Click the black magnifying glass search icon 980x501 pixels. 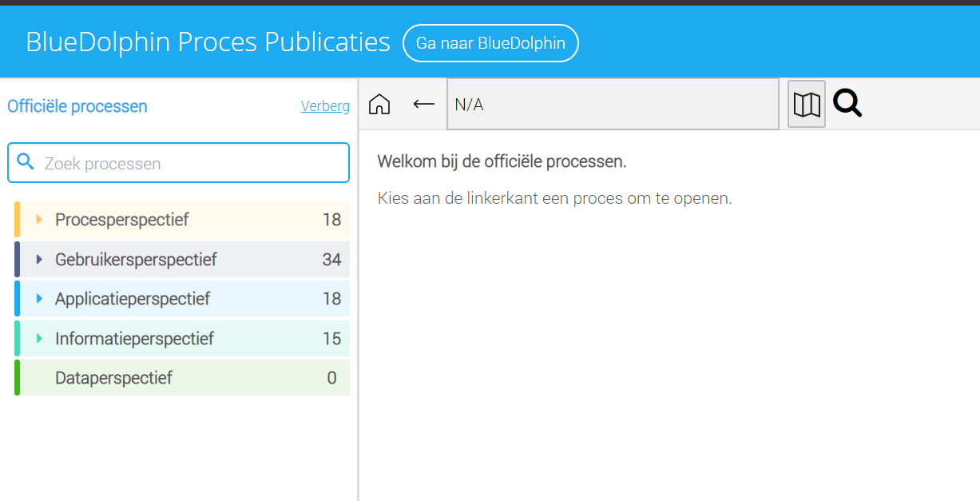click(847, 103)
